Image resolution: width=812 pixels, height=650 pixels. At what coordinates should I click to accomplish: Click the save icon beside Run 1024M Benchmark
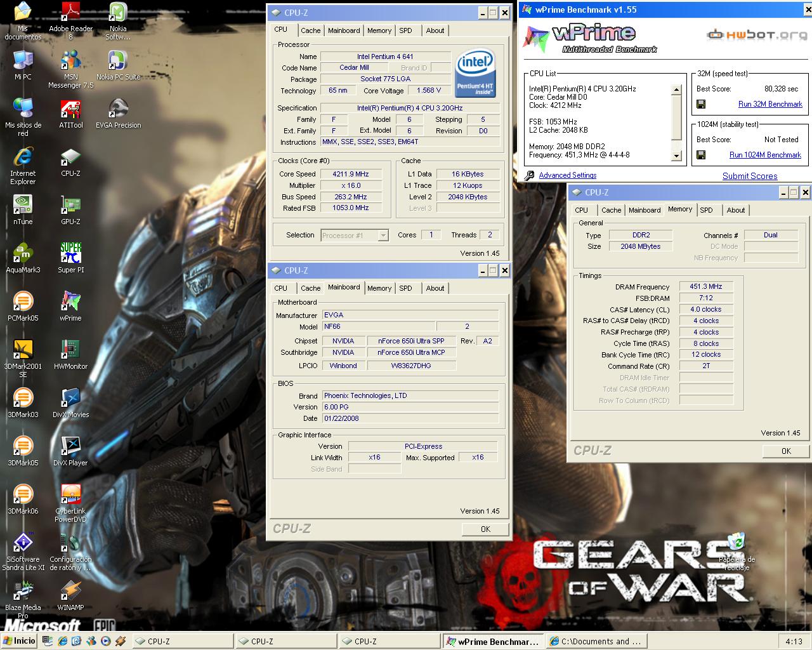click(x=701, y=155)
